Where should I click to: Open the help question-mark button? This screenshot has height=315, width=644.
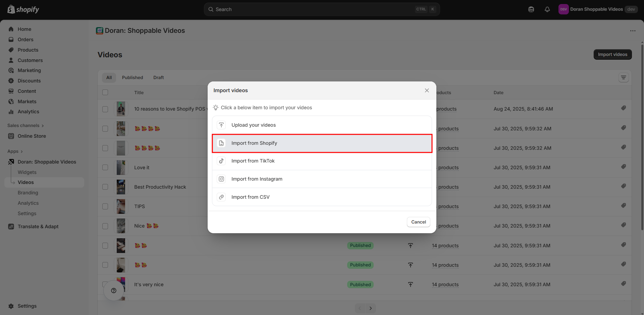pyautogui.click(x=114, y=291)
